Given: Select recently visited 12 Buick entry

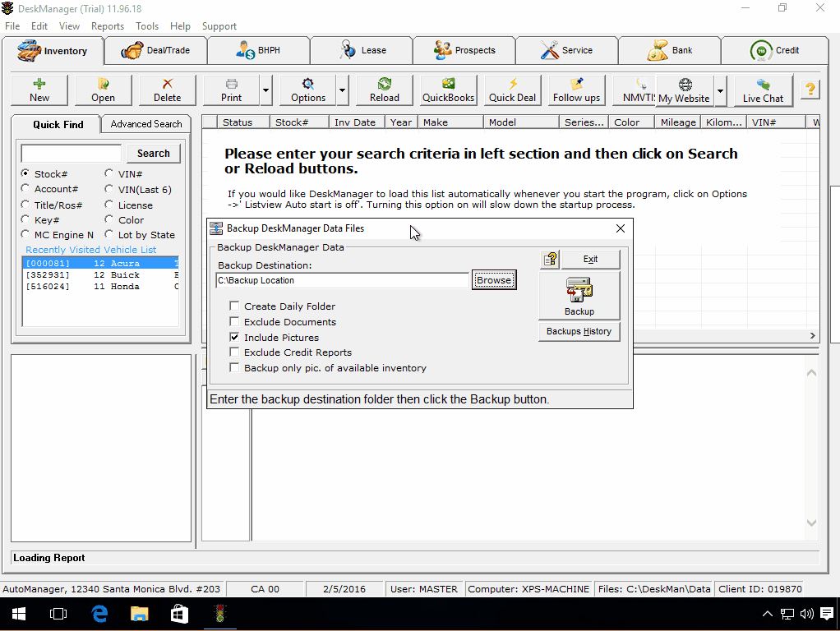Looking at the screenshot, I should 101,274.
